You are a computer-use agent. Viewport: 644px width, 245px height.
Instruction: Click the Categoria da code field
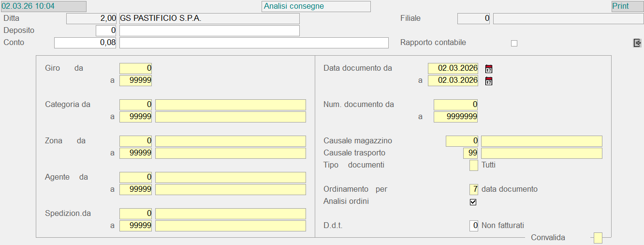(135, 105)
